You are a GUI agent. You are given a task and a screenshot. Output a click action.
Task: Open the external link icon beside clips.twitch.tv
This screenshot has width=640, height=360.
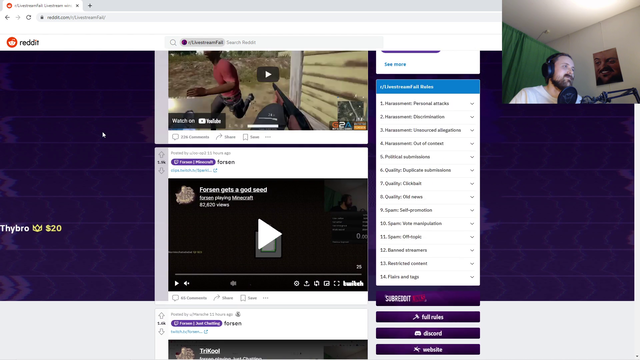[x=215, y=170]
